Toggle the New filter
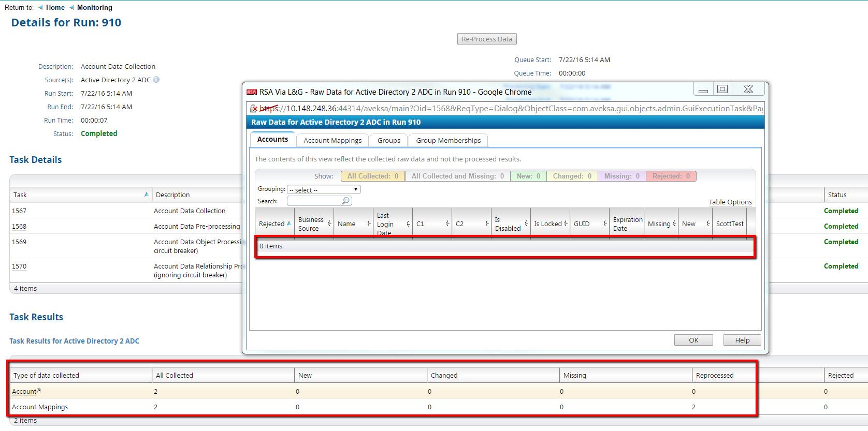 click(528, 176)
